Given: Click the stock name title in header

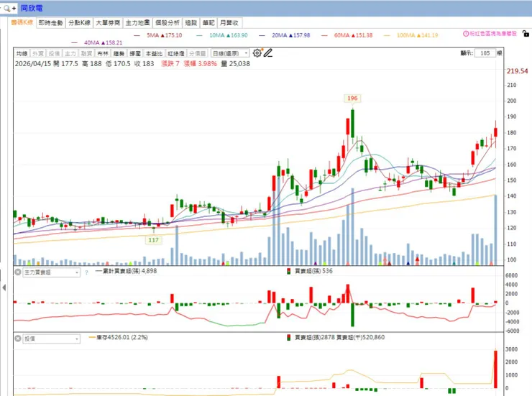Looking at the screenshot, I should pos(32,8).
